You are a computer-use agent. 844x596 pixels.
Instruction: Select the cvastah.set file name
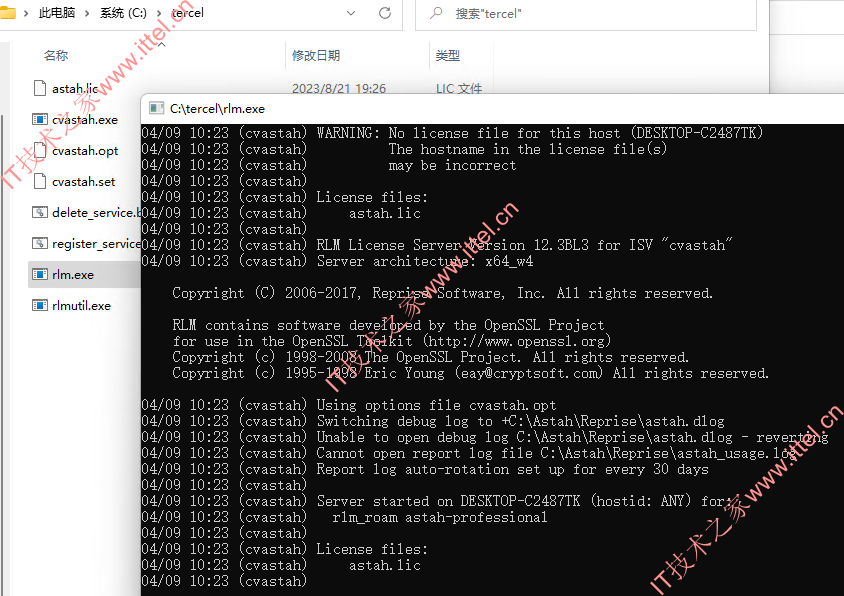pos(83,182)
